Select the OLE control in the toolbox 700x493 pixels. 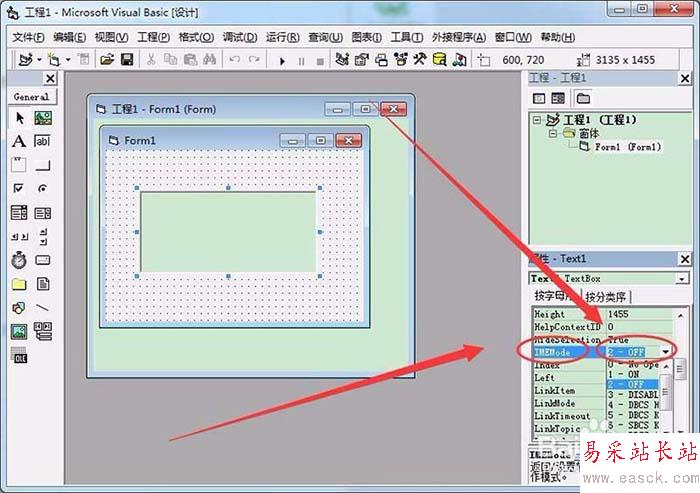19,355
